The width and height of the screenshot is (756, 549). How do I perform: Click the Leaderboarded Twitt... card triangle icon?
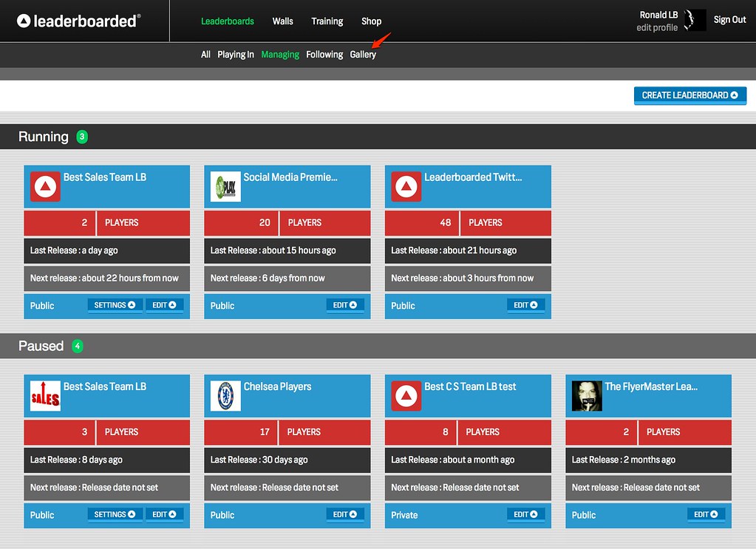tap(406, 186)
